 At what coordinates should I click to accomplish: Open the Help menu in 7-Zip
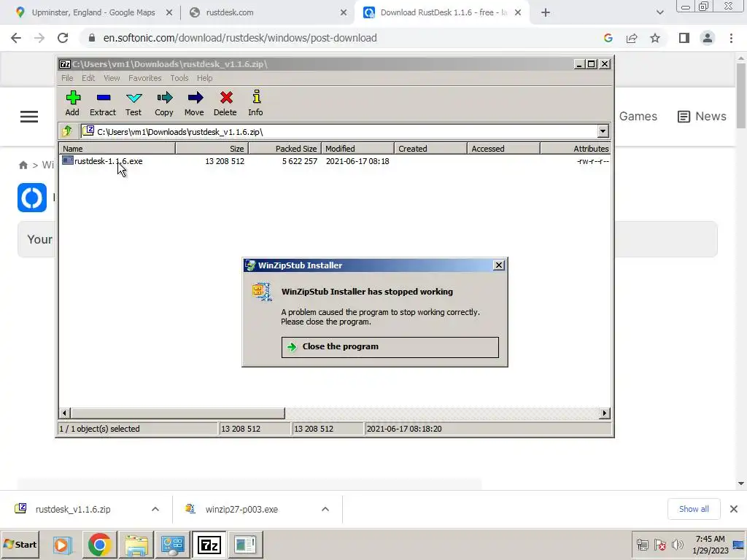tap(205, 78)
